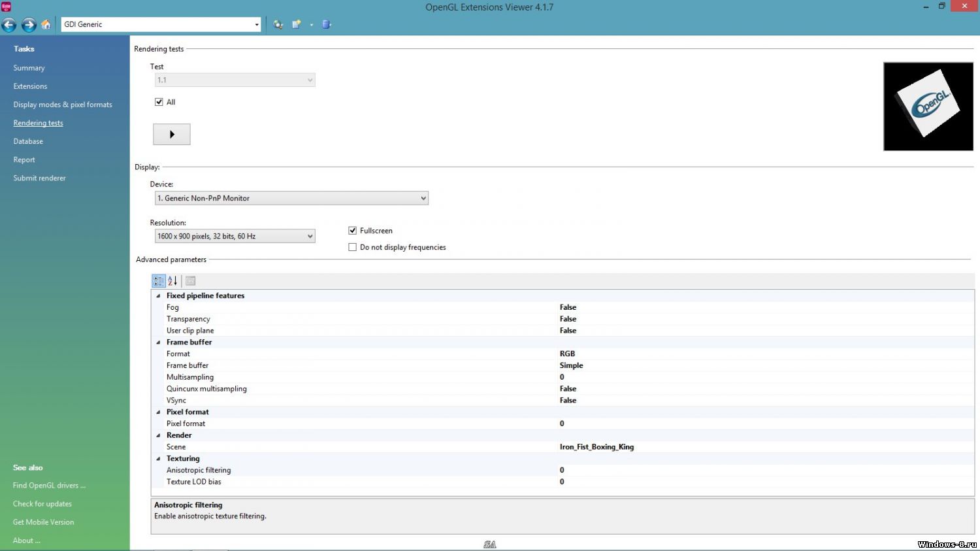Viewport: 980px width, 551px height.
Task: Open the Test version dropdown showing 1.1
Action: point(235,80)
